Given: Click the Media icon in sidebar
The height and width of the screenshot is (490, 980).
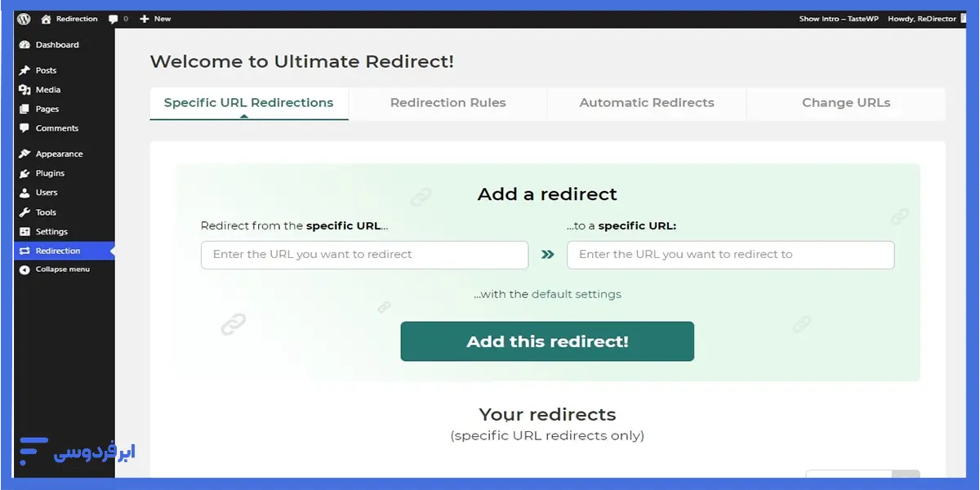Looking at the screenshot, I should point(24,90).
